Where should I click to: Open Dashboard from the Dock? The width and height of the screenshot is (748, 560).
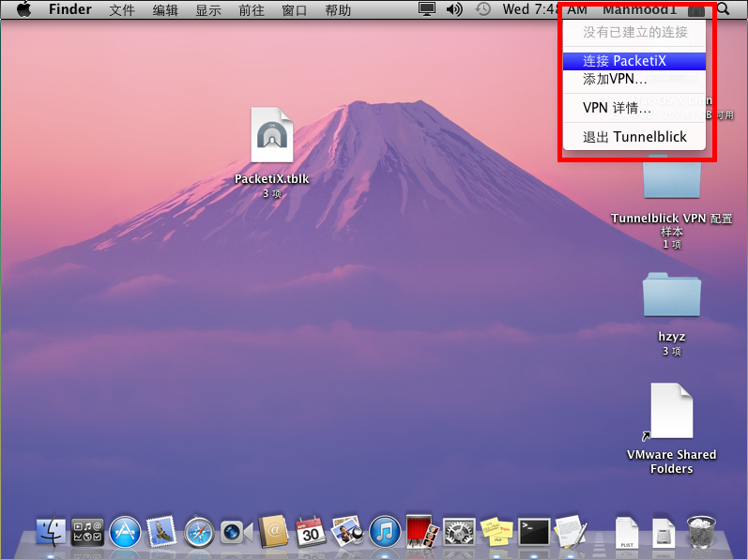(88, 532)
